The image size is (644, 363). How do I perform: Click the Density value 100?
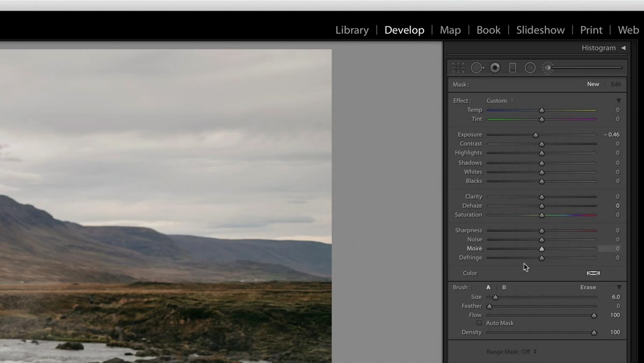[x=615, y=332]
